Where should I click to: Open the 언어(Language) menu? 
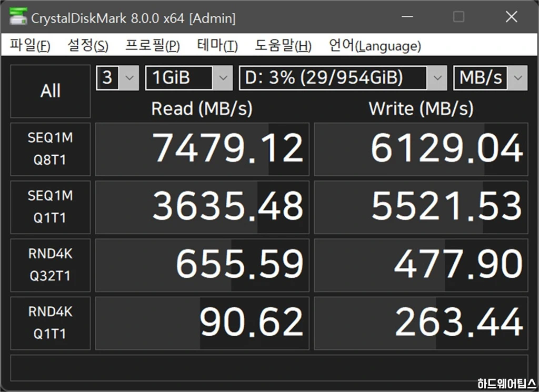[x=375, y=45]
